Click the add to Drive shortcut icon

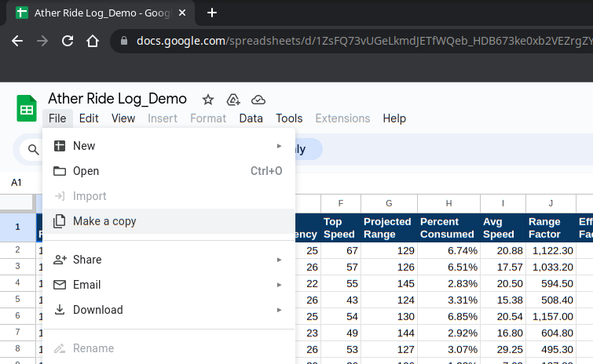tap(233, 100)
